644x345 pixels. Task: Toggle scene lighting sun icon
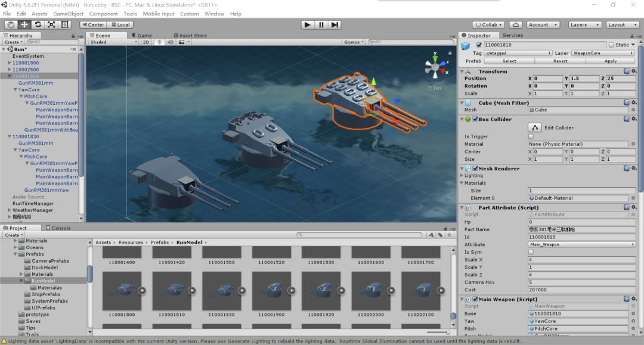(x=160, y=42)
